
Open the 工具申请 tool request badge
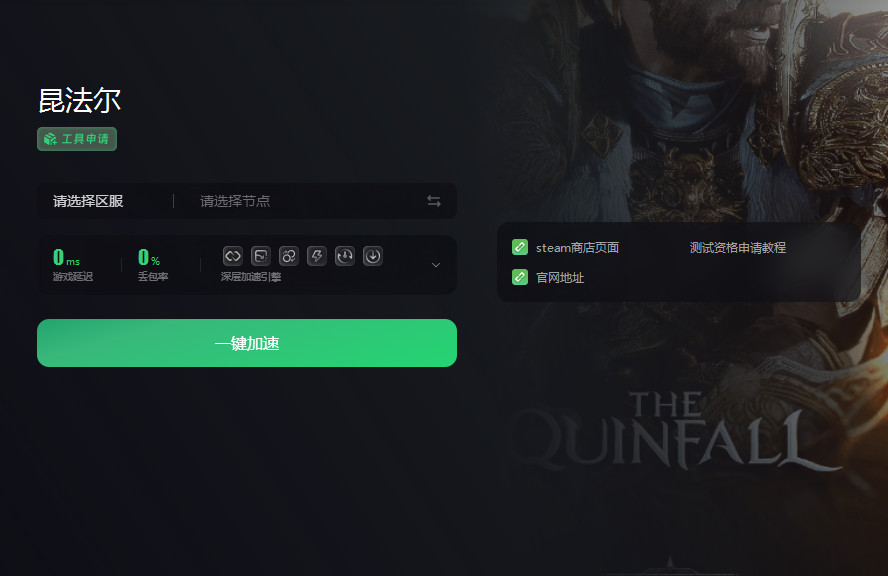click(x=77, y=139)
